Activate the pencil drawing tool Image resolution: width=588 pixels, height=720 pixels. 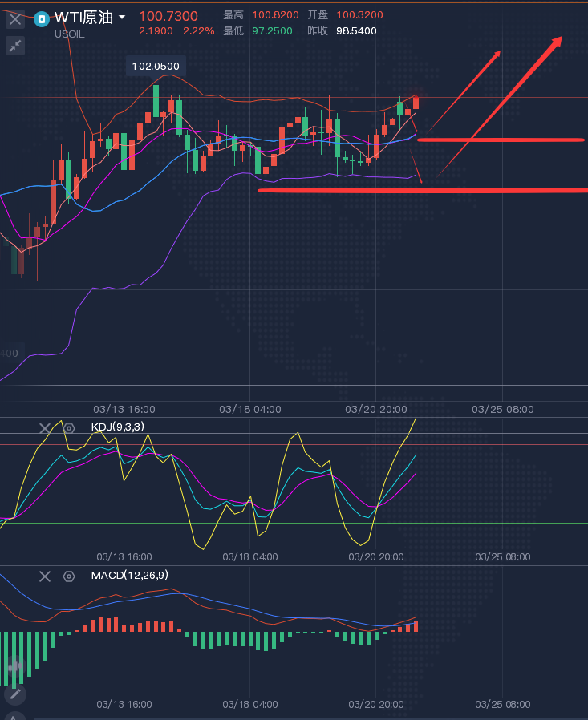tap(14, 694)
